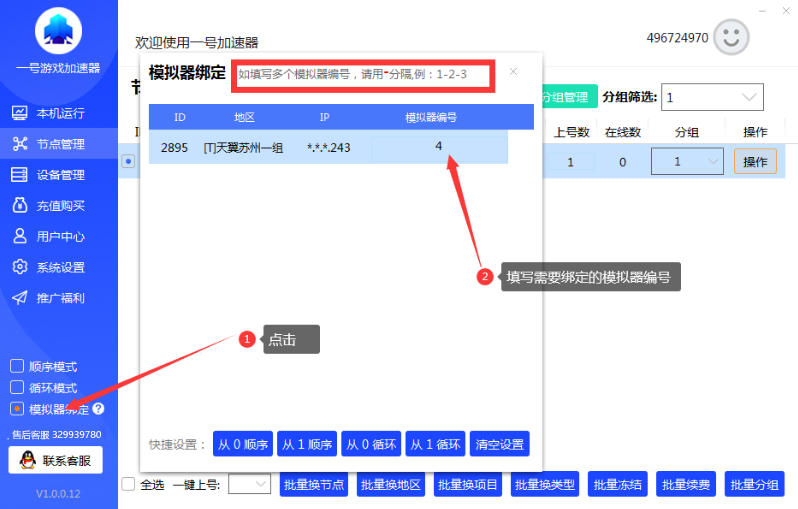Click 清空设置 button
This screenshot has width=798, height=509.
499,444
